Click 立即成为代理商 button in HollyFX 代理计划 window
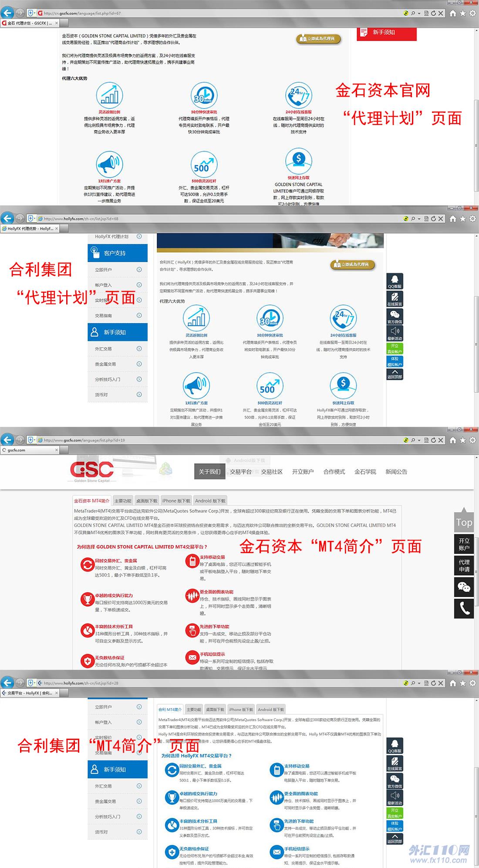This screenshot has width=479, height=868. click(353, 264)
